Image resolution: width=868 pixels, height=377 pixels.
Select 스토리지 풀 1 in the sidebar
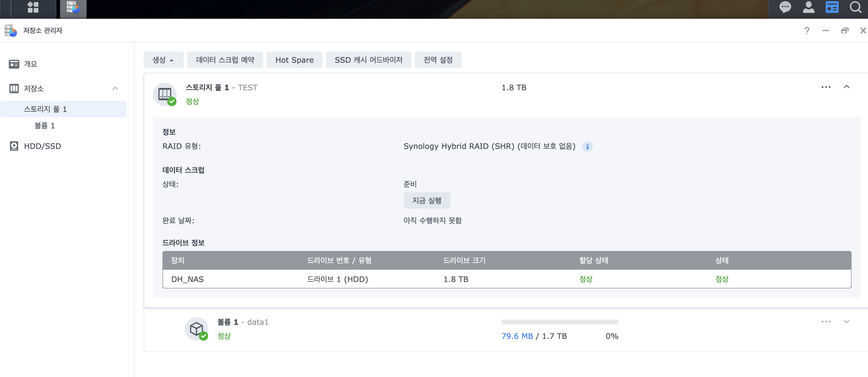(63, 109)
